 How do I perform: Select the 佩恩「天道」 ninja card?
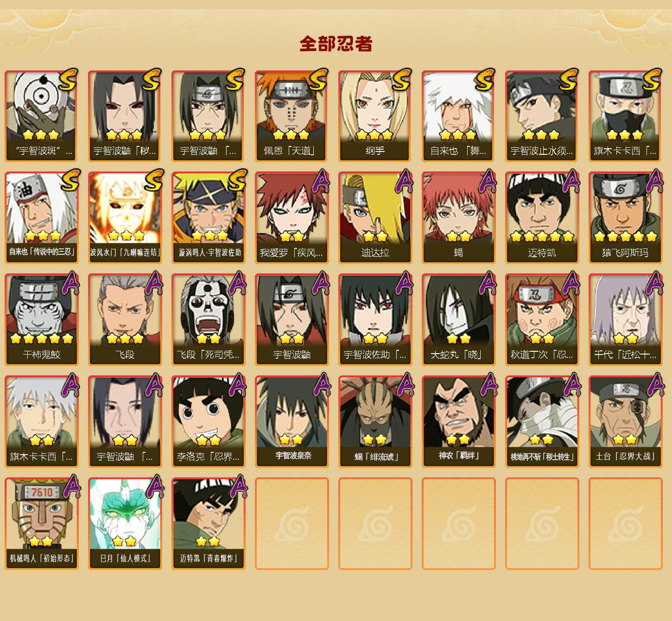tap(292, 116)
